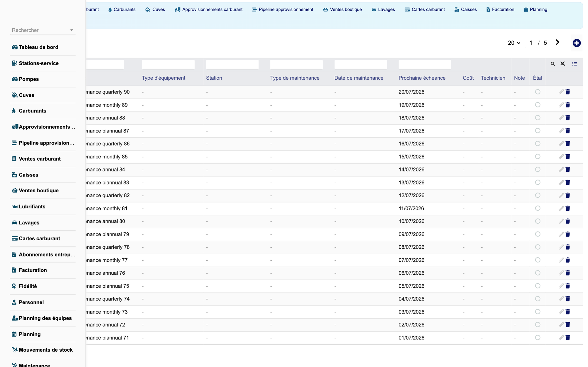Edit the maintenance biannual 83 row

pyautogui.click(x=561, y=182)
